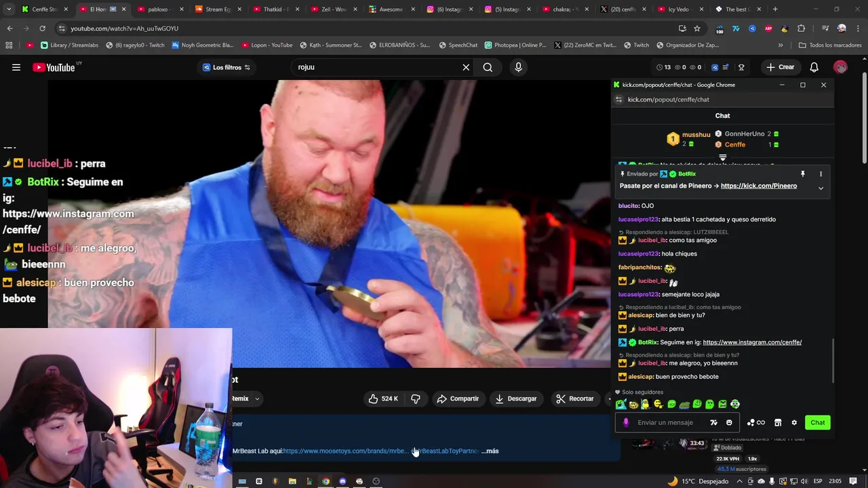Open the Chrome extensions puzzle menu
Image resolution: width=868 pixels, height=488 pixels.
801,28
